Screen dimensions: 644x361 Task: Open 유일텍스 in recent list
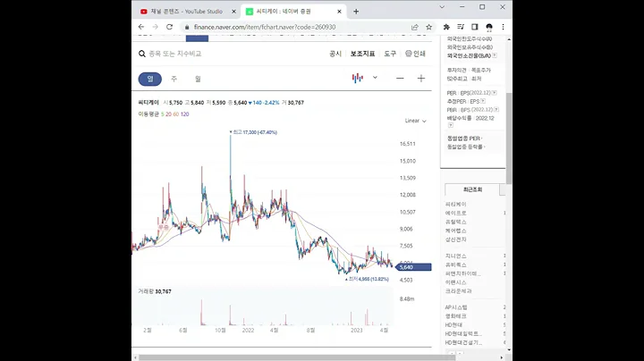pyautogui.click(x=456, y=222)
